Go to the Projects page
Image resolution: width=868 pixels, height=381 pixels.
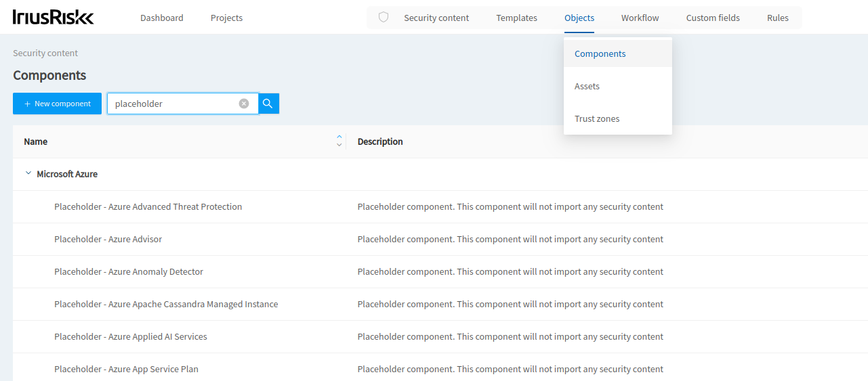click(226, 18)
